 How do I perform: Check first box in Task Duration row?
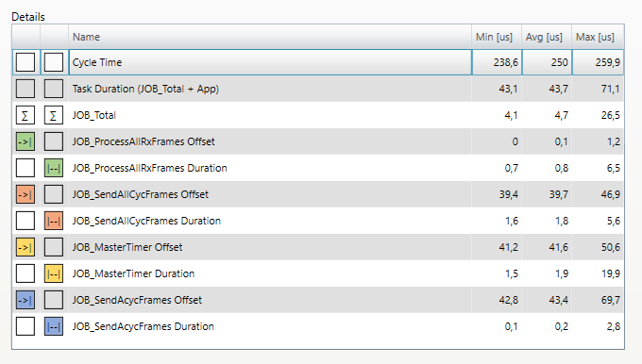25,89
